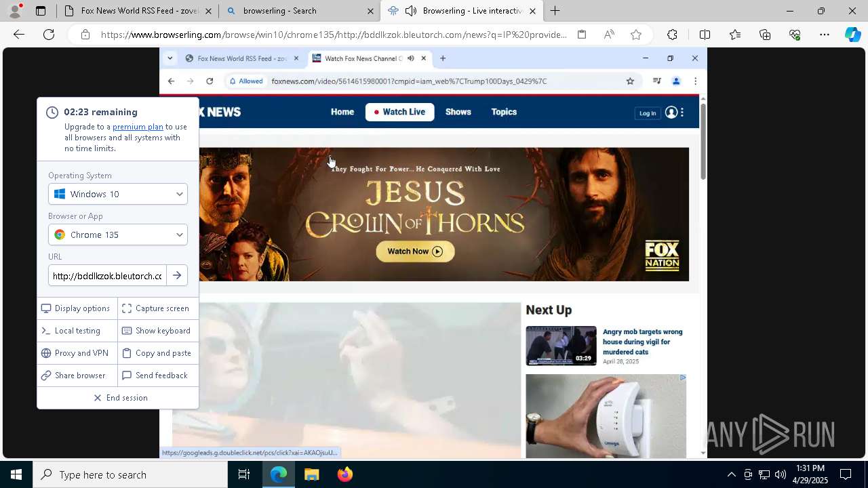Viewport: 868px width, 488px height.
Task: Select inner Chrome Fox News RSS Feed tab
Action: (x=241, y=58)
